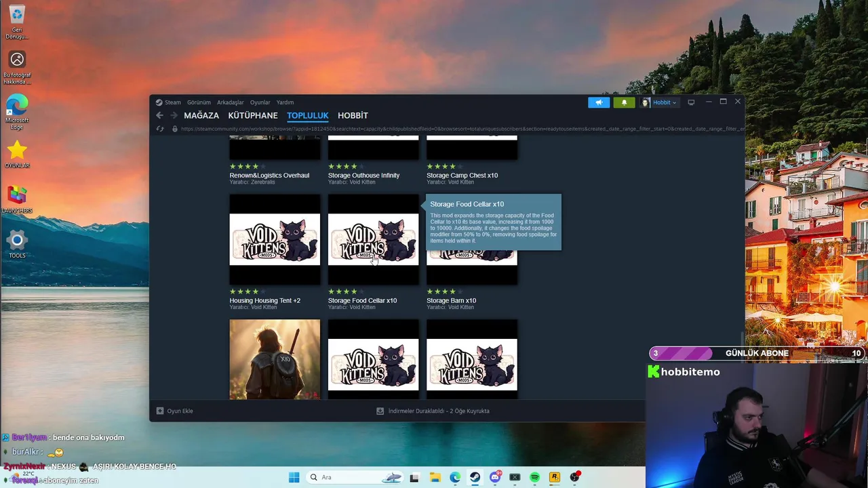Click the Steam workshop URL address bar

point(461,129)
